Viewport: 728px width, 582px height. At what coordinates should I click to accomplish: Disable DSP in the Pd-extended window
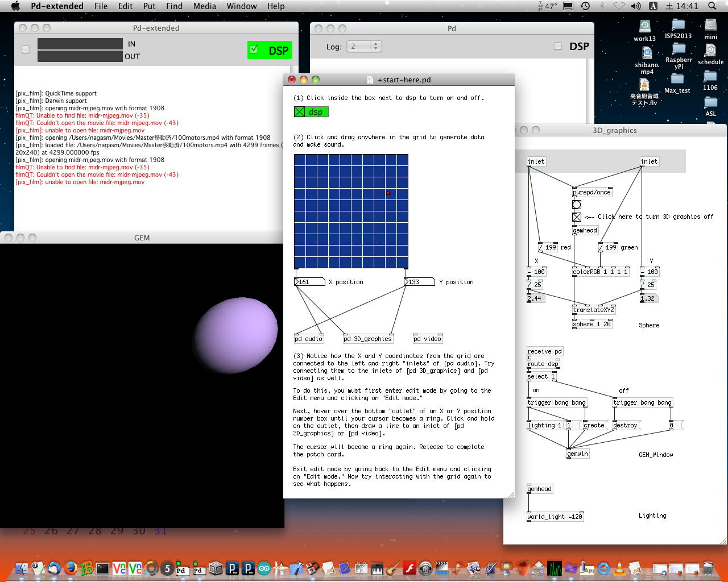(x=254, y=49)
